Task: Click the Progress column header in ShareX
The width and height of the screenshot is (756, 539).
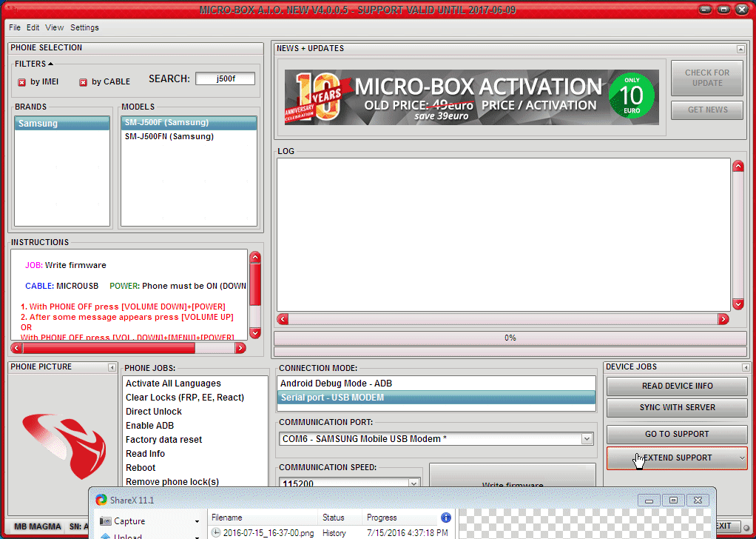Action: (x=400, y=518)
